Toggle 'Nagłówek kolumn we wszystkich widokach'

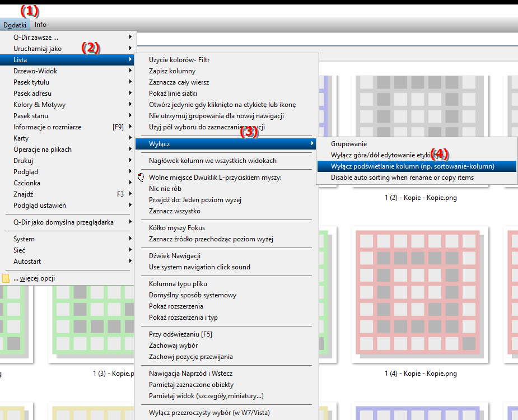pyautogui.click(x=226, y=161)
